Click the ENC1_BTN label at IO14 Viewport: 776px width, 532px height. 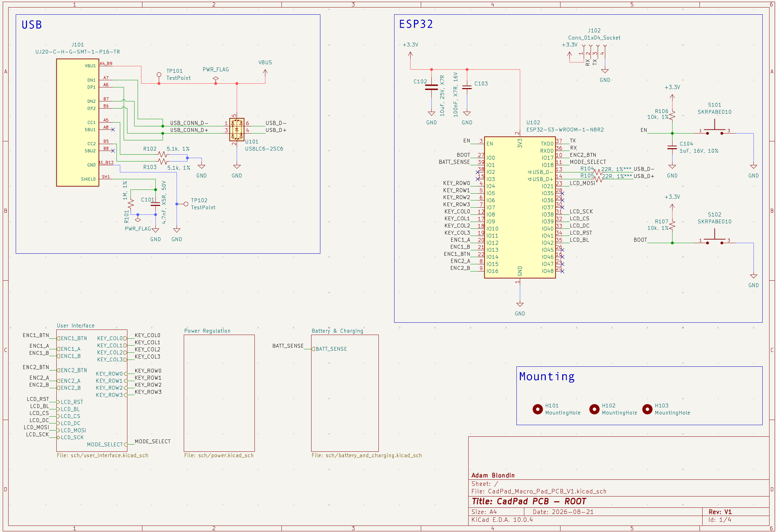tap(457, 254)
